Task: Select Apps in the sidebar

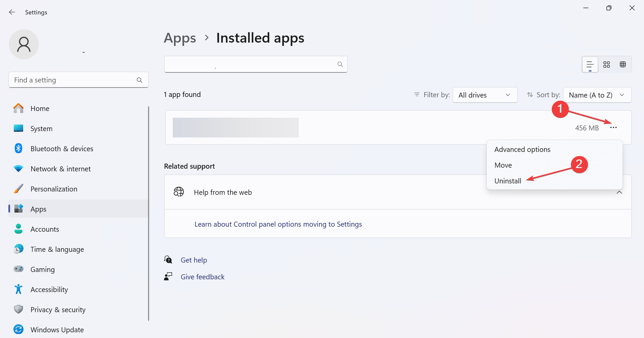Action: (x=78, y=209)
